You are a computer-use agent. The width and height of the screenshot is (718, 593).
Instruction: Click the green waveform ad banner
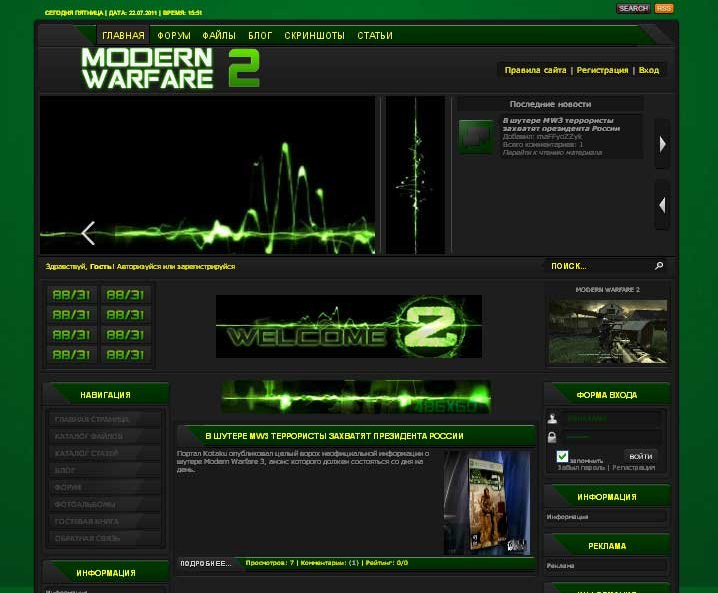click(x=356, y=397)
